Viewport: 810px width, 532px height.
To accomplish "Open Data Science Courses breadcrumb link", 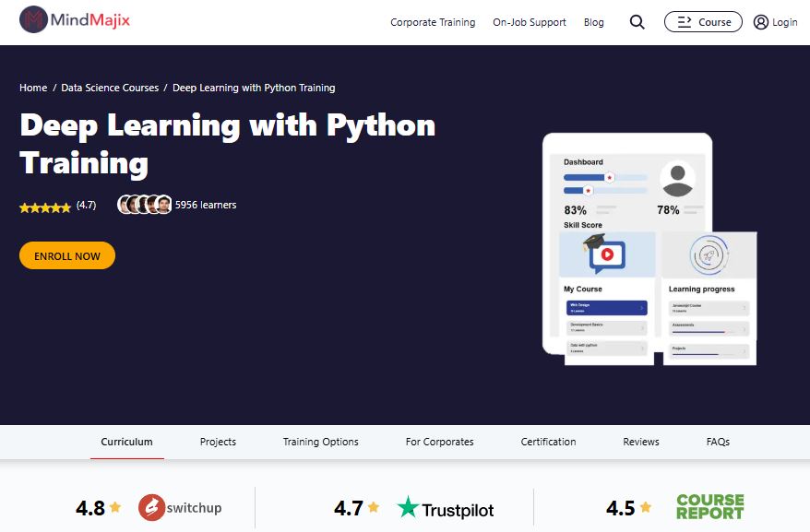I will (110, 88).
